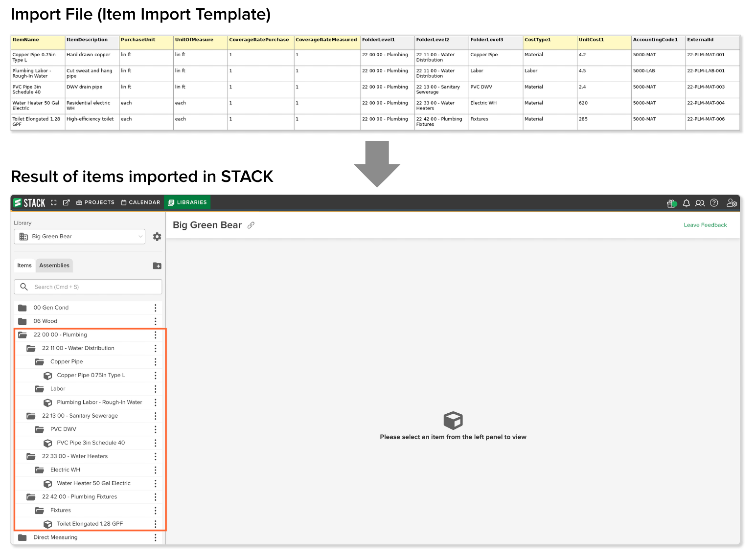The width and height of the screenshot is (756, 559).
Task: Select item Plumbing Labor - Rough-In Water
Action: click(99, 402)
